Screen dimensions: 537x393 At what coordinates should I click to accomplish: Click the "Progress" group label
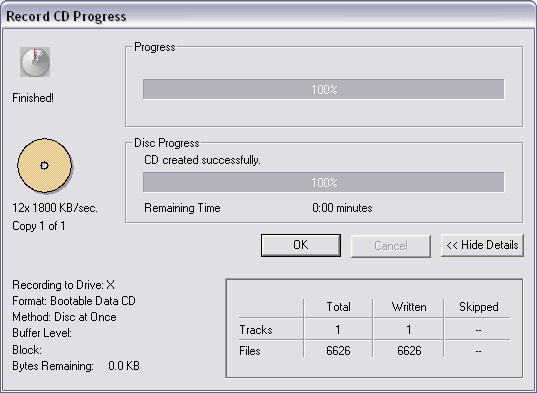pos(155,47)
